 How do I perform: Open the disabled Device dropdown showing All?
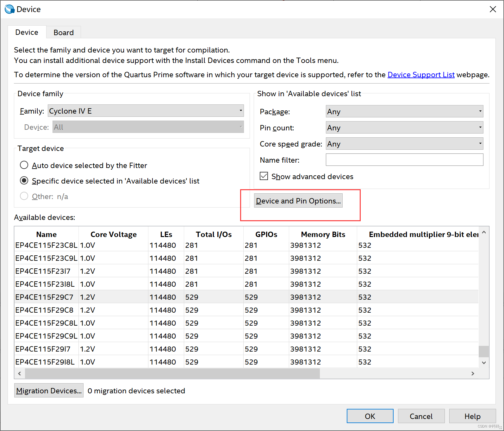[148, 127]
